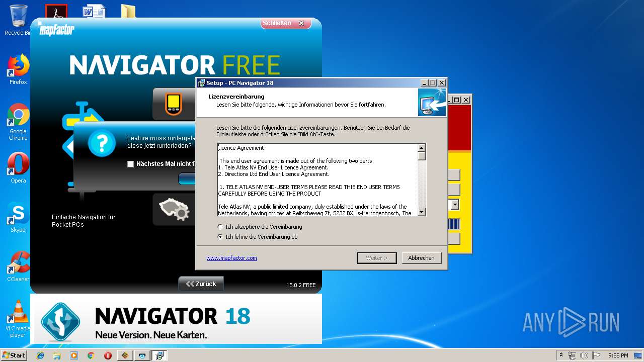This screenshot has width=644, height=362.
Task: Click the Pocket PC device icon in Navigator Free
Action: [174, 104]
